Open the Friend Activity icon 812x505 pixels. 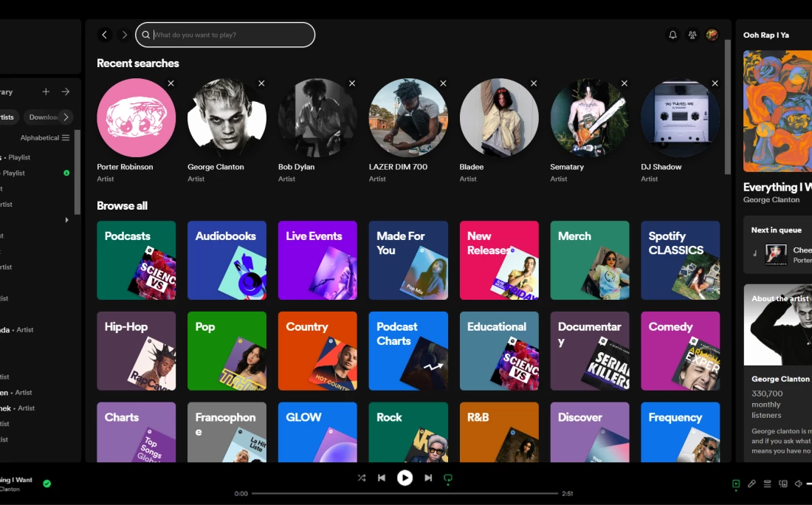coord(692,35)
